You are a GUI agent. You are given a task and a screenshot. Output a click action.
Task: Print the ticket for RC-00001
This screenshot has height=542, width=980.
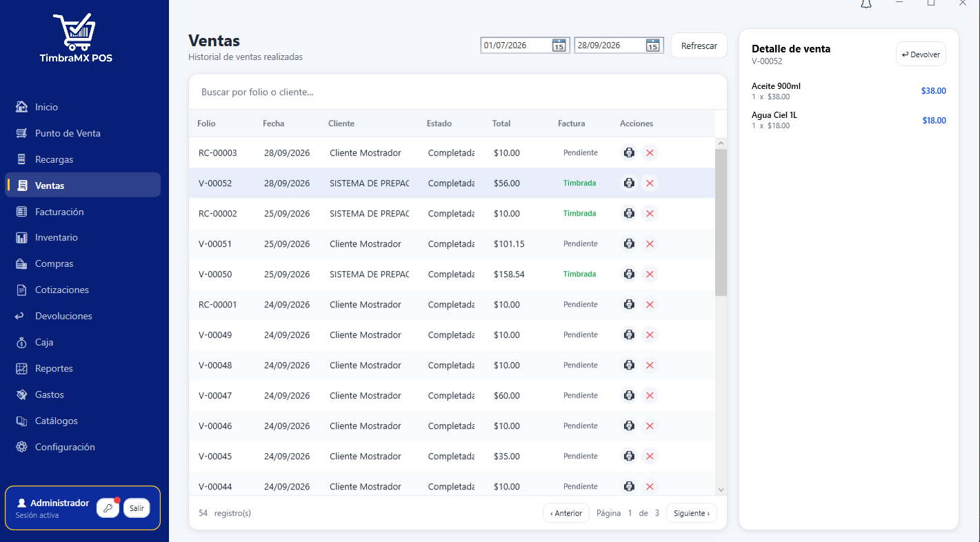coord(629,304)
